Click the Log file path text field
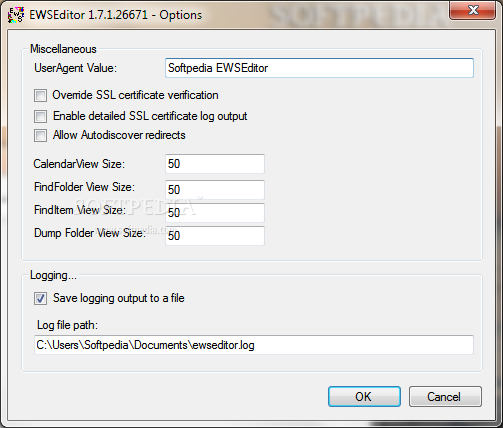The width and height of the screenshot is (503, 428). (254, 345)
